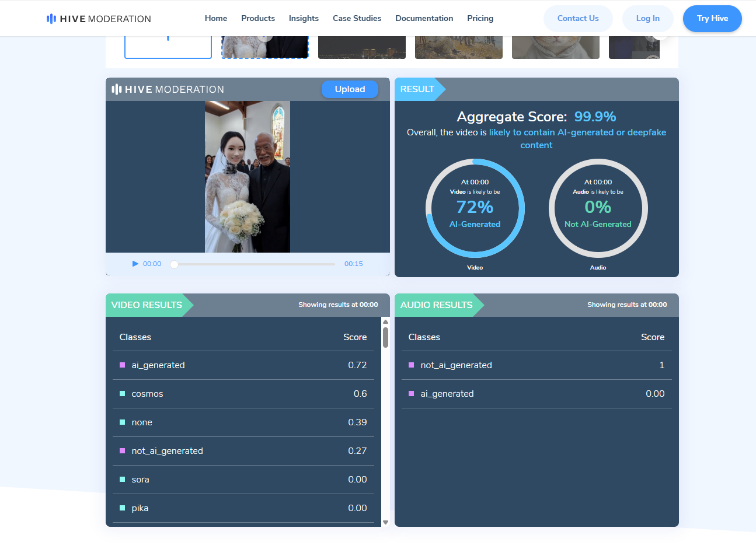756x549 pixels.
Task: Open the Products menu
Action: (x=257, y=19)
